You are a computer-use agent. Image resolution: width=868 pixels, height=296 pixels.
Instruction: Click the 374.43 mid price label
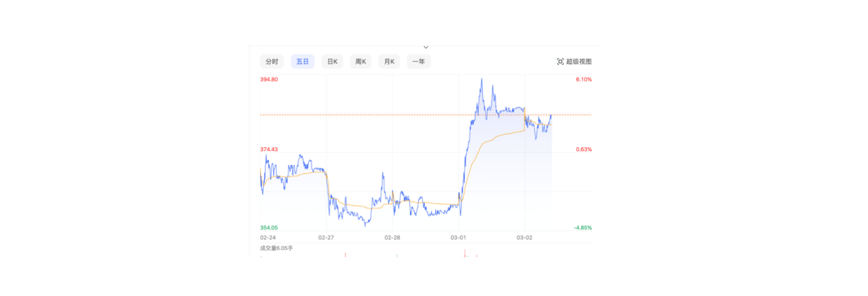[x=269, y=150]
